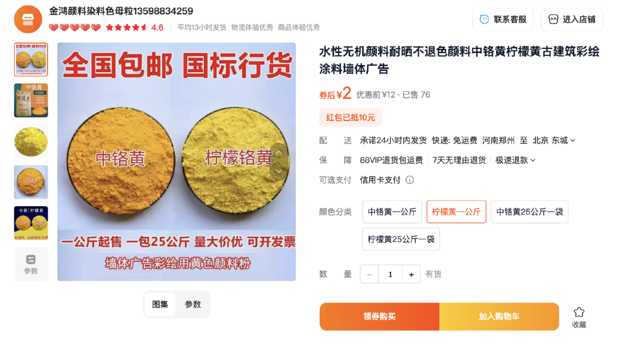This screenshot has width=644, height=347.
Task: Select the 中铬黄一公斤 option
Action: pos(392,212)
